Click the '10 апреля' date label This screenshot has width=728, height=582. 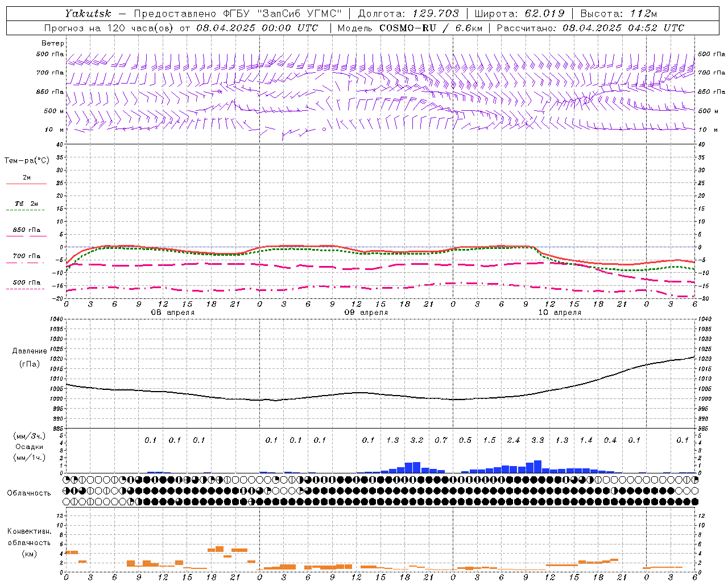(560, 313)
